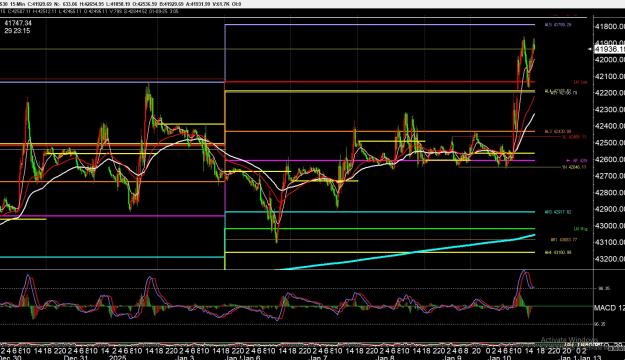Click the Jan 8 date label
The image size is (625, 360).
(385, 358)
